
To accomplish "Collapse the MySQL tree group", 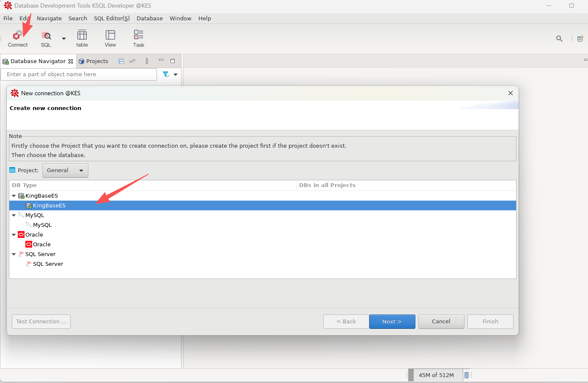I will [x=14, y=215].
